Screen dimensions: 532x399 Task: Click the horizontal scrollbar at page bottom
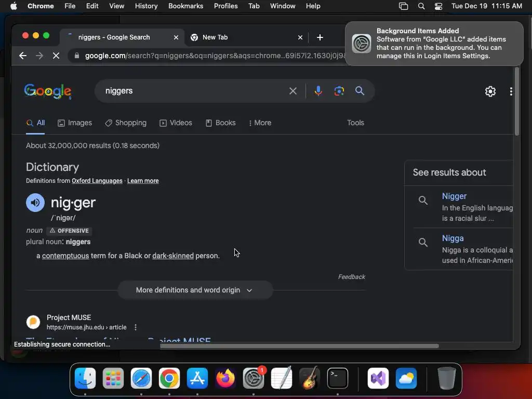coord(299,346)
